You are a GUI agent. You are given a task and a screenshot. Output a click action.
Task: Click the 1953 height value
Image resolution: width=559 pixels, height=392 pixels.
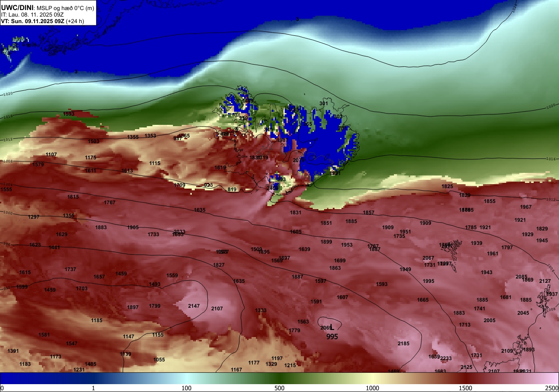(347, 245)
